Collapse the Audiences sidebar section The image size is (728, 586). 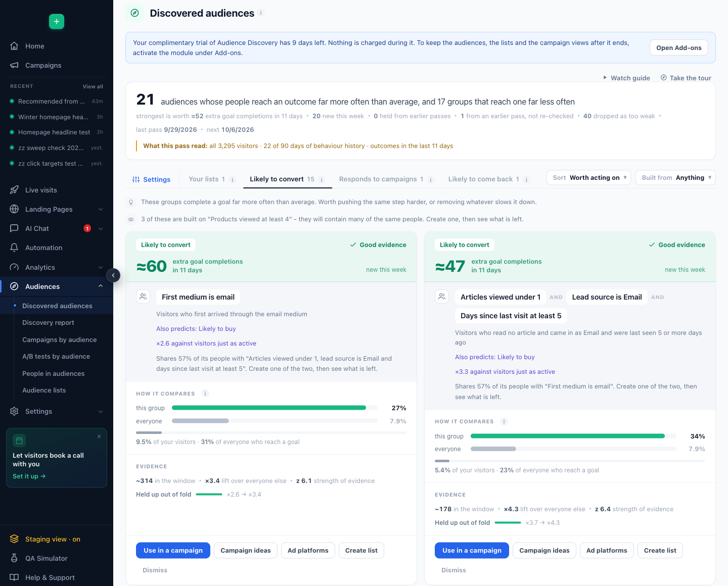(101, 286)
